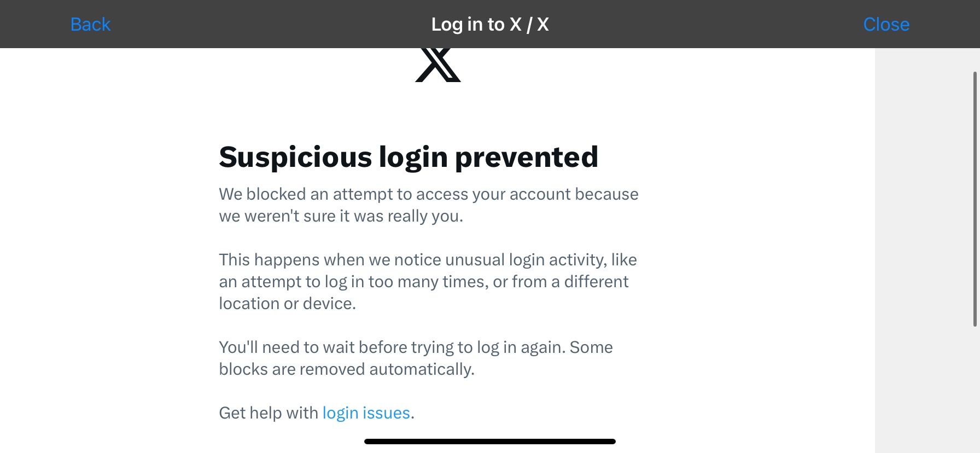Tap the Back button in the header
This screenshot has height=453, width=980.
point(90,25)
